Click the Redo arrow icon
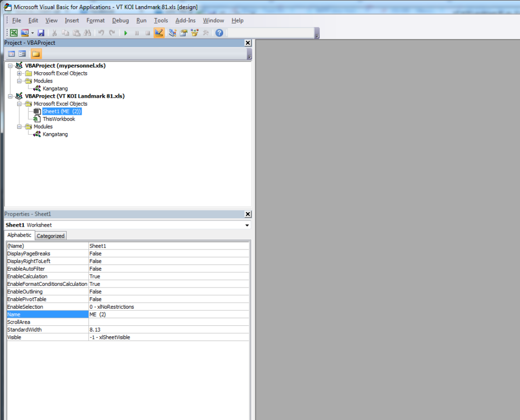This screenshot has height=420, width=520. click(112, 33)
